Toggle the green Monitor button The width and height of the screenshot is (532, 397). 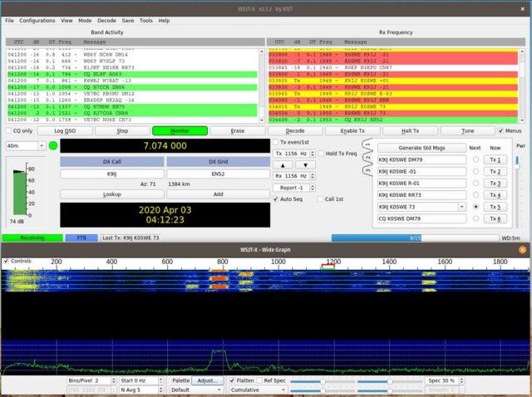(x=180, y=131)
